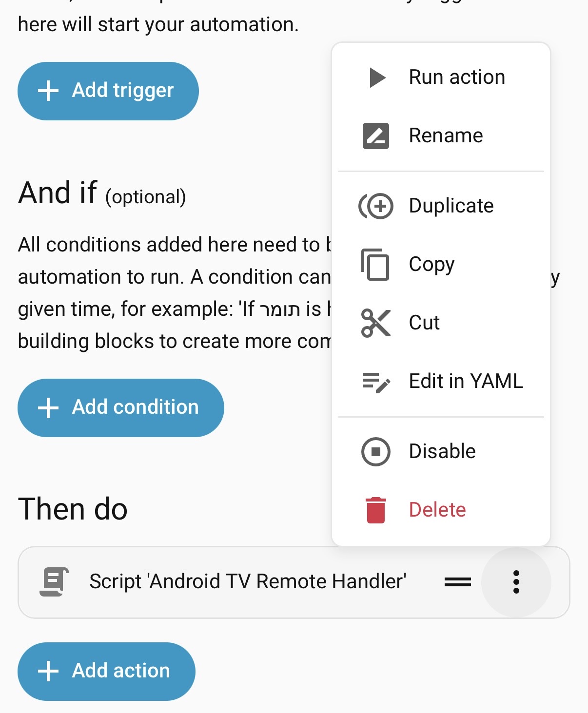
Task: Select the Duplicate menu option
Action: (x=451, y=206)
